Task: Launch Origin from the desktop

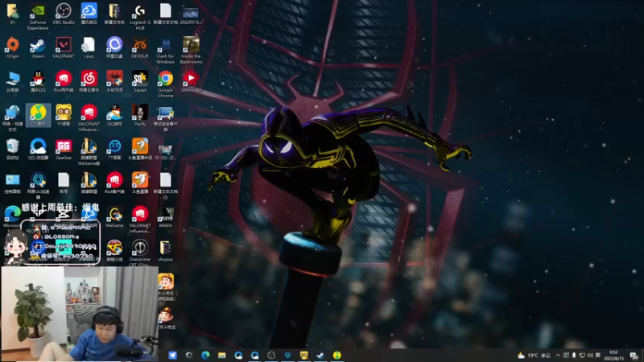Action: [x=12, y=47]
